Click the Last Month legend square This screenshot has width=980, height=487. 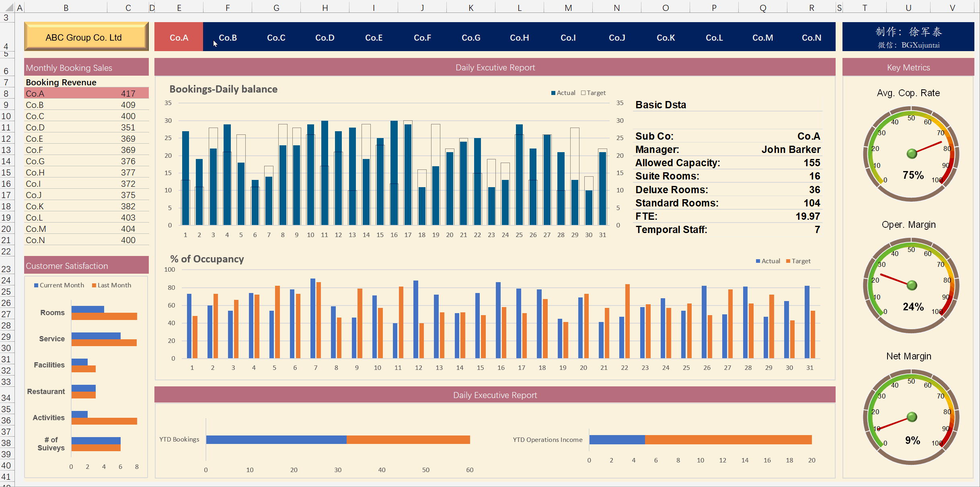94,285
